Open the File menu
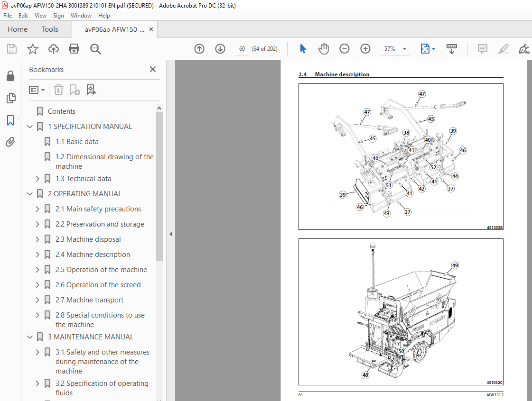Image resolution: width=532 pixels, height=401 pixels. pos(8,16)
